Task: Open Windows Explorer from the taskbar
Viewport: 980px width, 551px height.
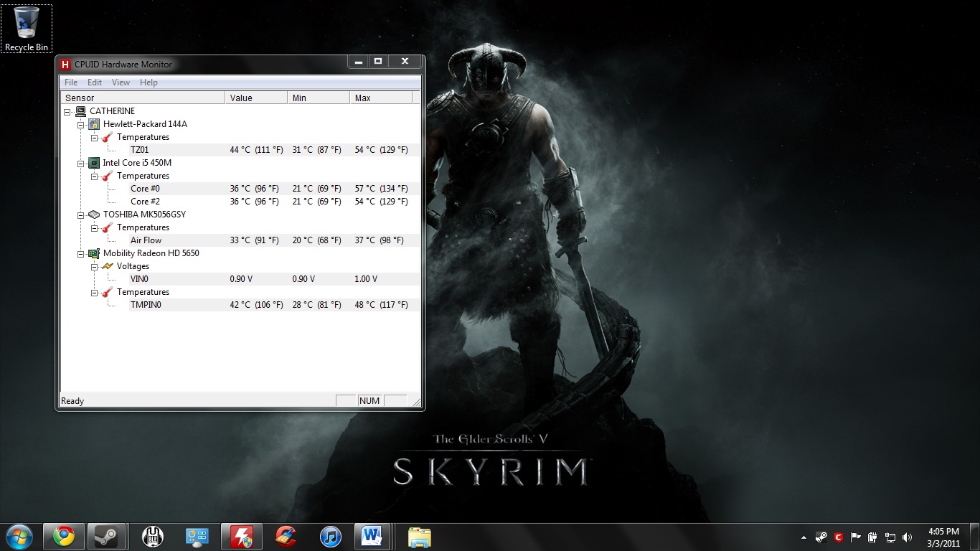Action: (420, 537)
